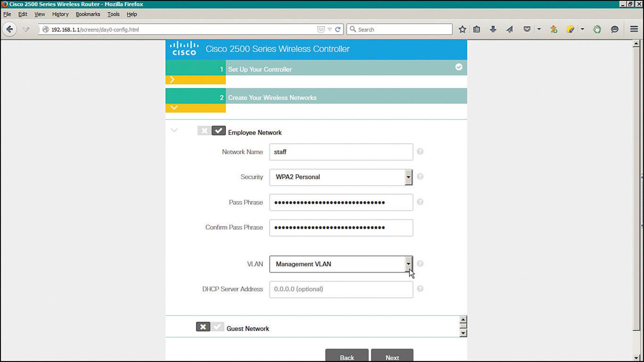This screenshot has height=362, width=644.
Task: Click the DHCP Server Address field
Action: pyautogui.click(x=341, y=289)
